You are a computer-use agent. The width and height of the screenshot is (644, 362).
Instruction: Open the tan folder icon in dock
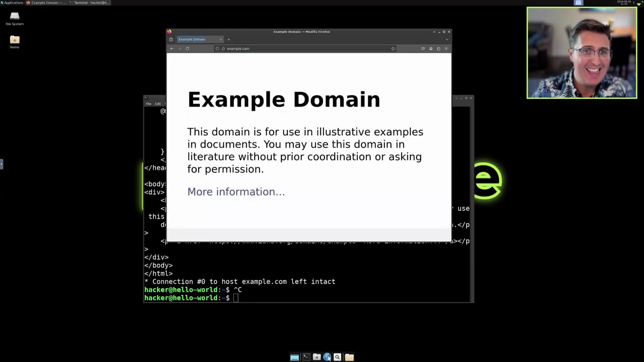pos(349,357)
